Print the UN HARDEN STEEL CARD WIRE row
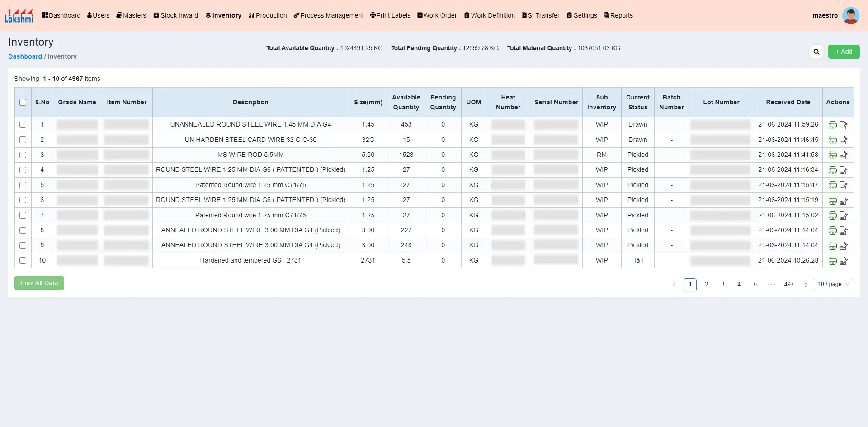This screenshot has width=868, height=427. coord(832,140)
